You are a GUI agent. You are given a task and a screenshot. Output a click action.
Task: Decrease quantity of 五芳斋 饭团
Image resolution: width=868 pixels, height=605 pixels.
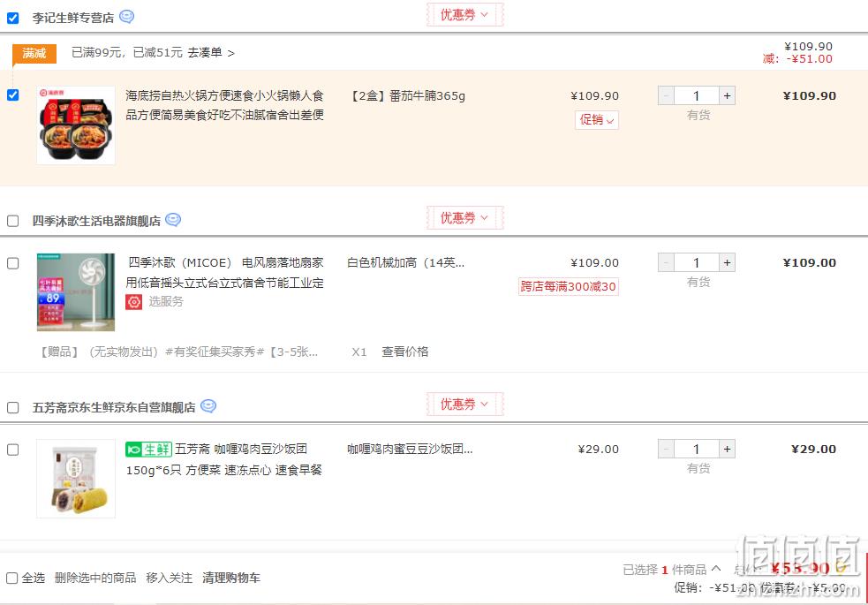point(666,449)
